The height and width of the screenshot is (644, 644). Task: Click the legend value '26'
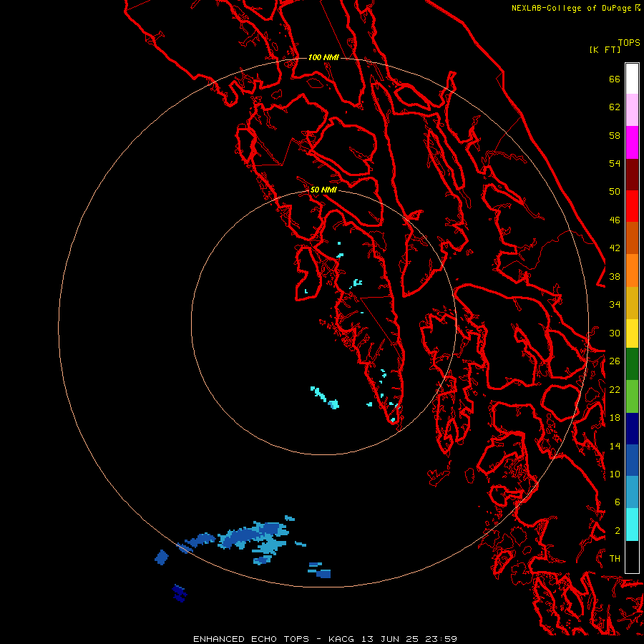615,361
